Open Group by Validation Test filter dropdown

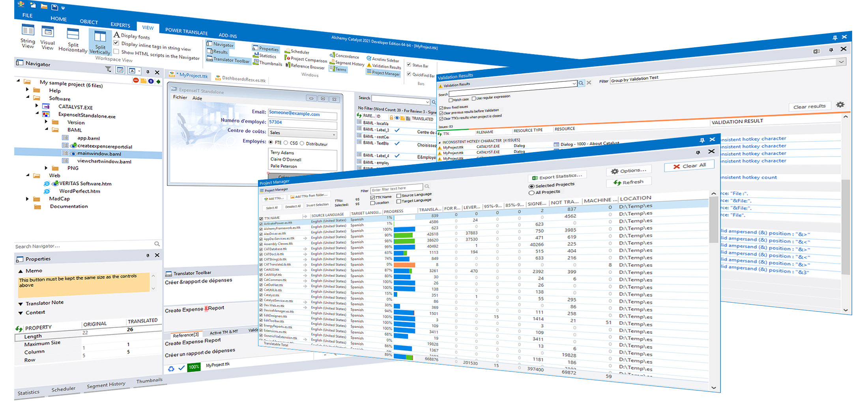(841, 62)
